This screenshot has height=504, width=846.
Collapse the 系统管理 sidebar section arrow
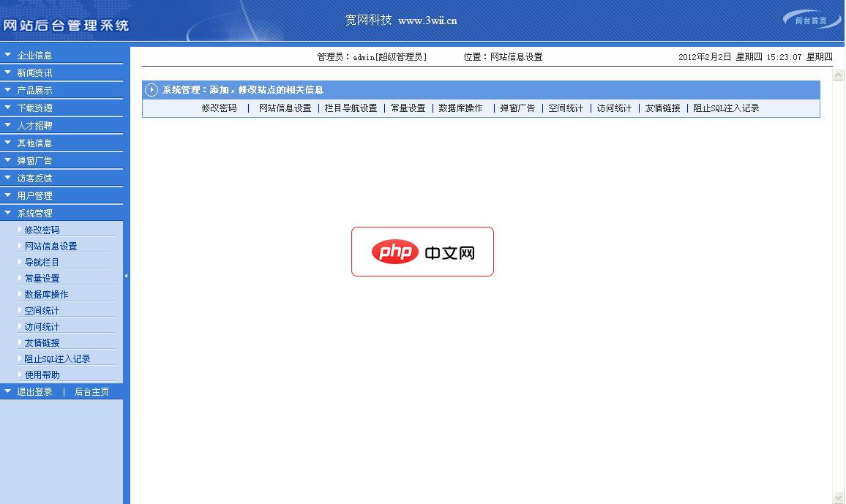(x=7, y=213)
